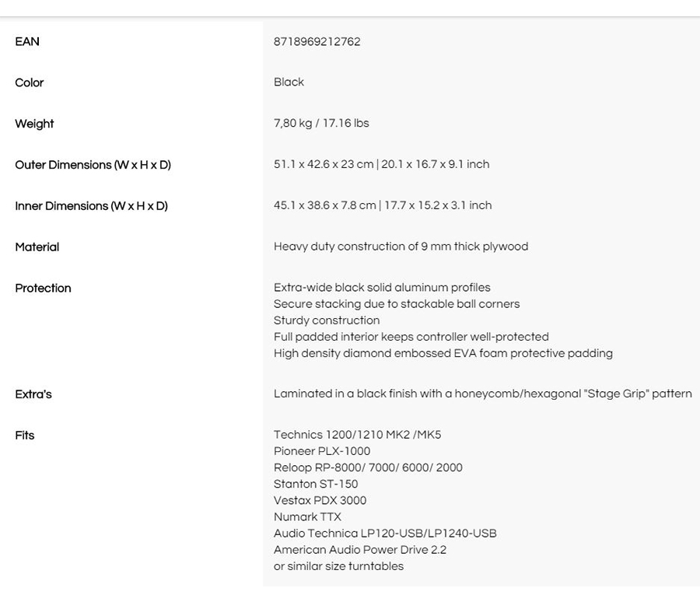
Task: Click the Protection label
Action: coord(43,289)
